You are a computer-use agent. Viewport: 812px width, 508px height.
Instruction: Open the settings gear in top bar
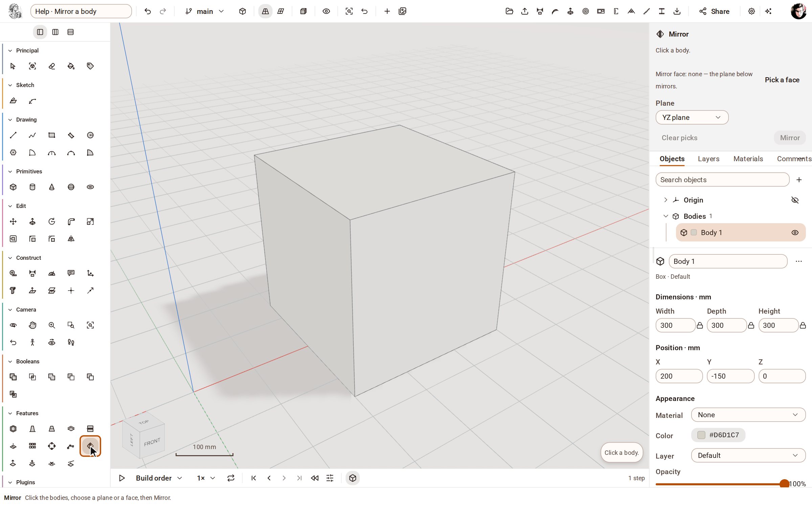coord(751,11)
